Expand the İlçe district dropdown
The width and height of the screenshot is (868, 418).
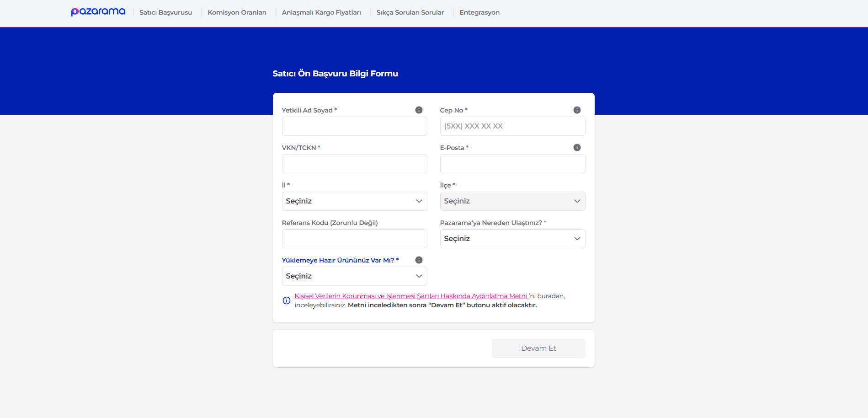pos(512,201)
